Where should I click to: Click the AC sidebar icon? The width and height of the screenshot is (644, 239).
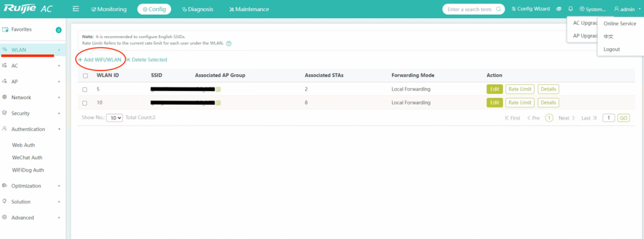pos(5,66)
